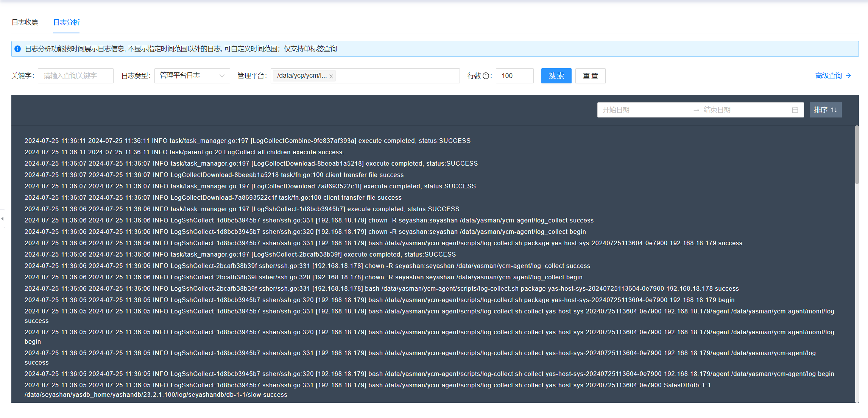
Task: Click the 行数 help info icon
Action: (x=486, y=76)
